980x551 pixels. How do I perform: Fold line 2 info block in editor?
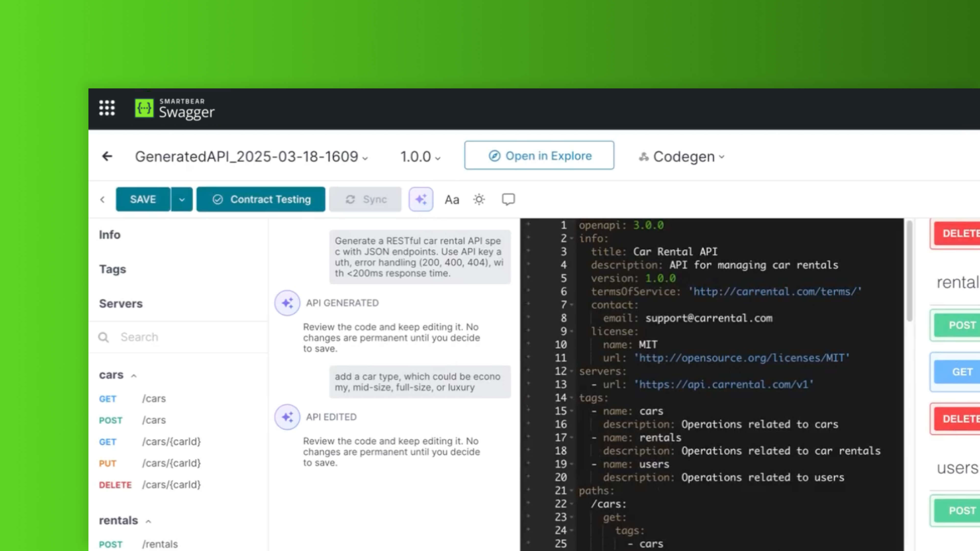[572, 239]
